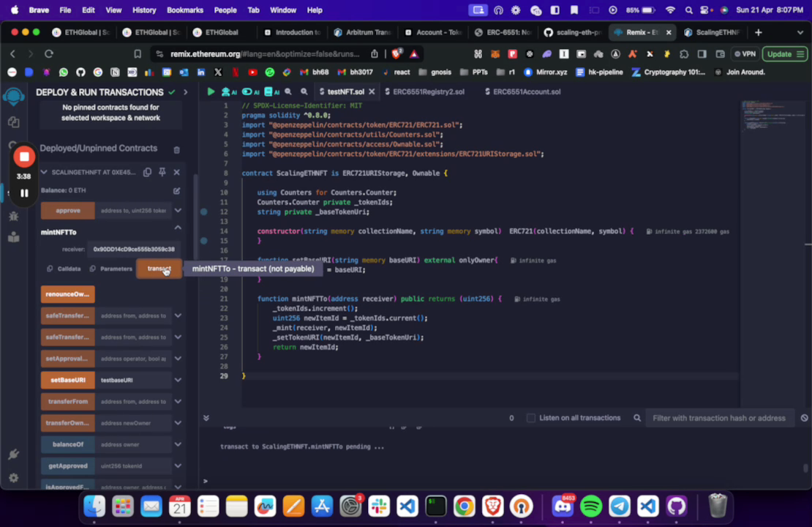Toggle the Brave VPN button
The width and height of the screenshot is (812, 527).
[745, 54]
